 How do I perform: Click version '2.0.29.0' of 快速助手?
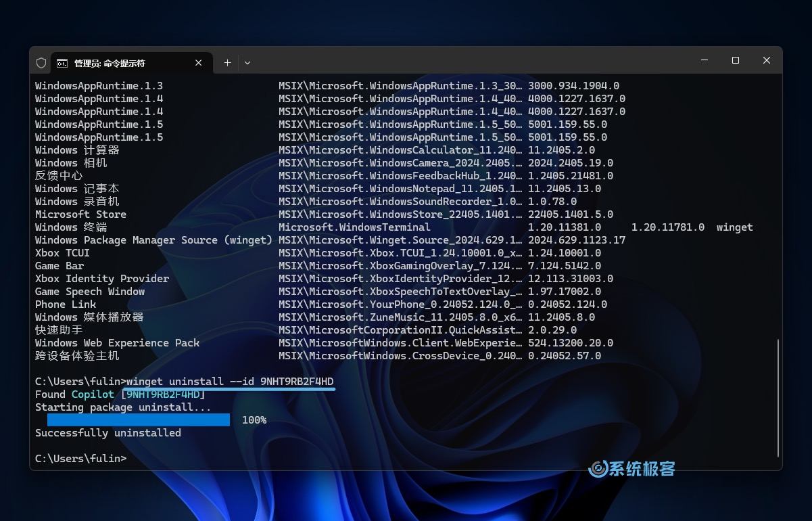[x=552, y=330]
